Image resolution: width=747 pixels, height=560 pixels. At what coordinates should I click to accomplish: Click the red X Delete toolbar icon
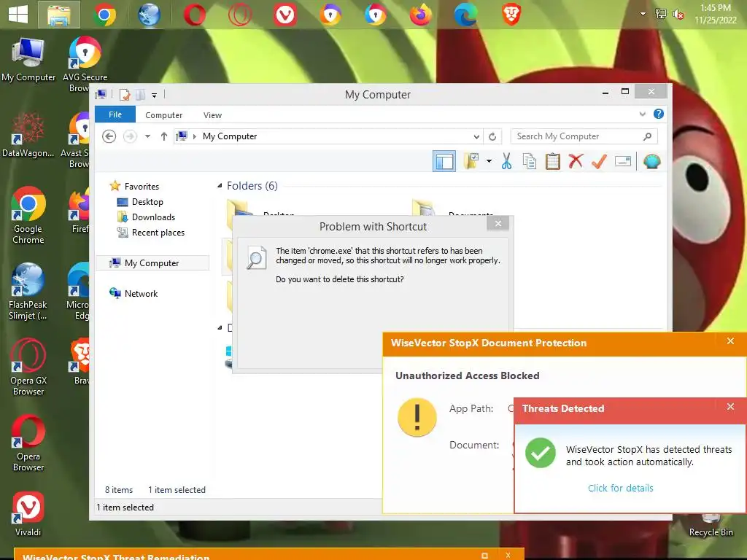coord(576,161)
